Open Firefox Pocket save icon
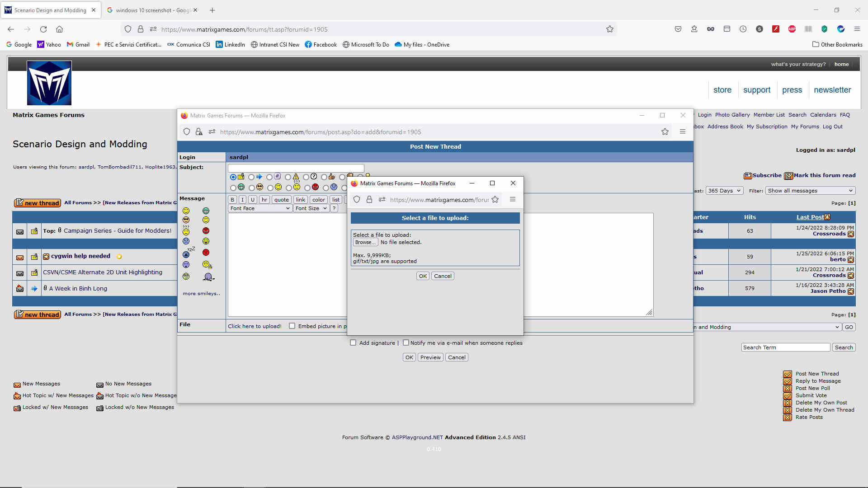The width and height of the screenshot is (868, 488). pos(678,29)
